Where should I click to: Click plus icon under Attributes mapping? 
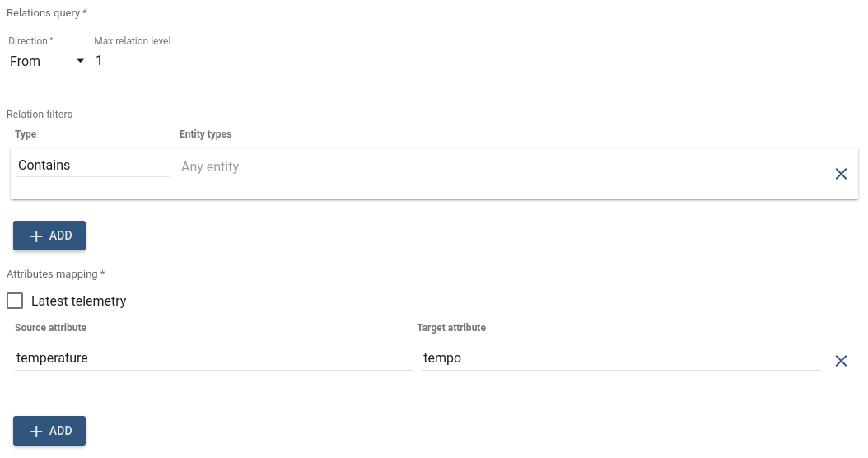point(36,432)
